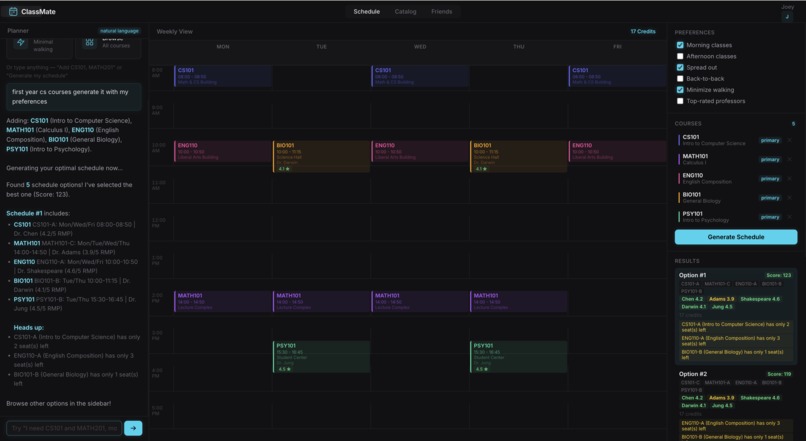This screenshot has width=806, height=441.
Task: Click the CS101 block on Monday
Action: click(223, 76)
